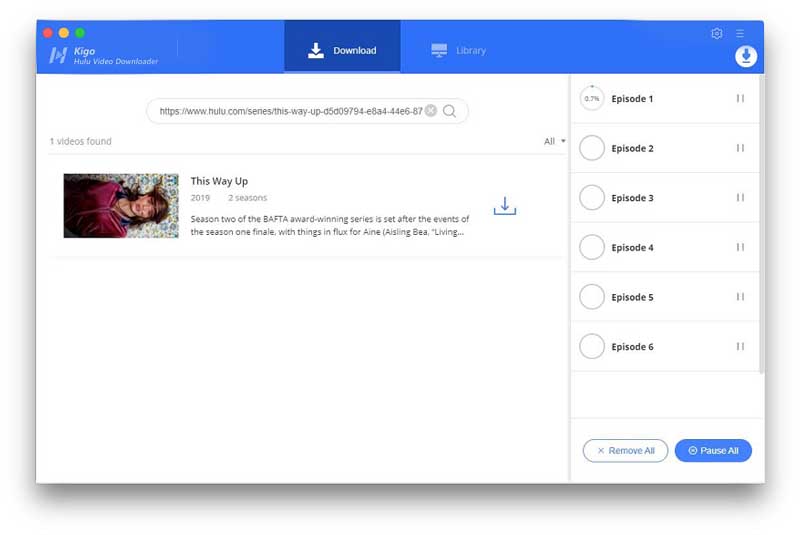Image resolution: width=800 pixels, height=535 pixels.
Task: Switch to the Download tab
Action: pyautogui.click(x=342, y=47)
